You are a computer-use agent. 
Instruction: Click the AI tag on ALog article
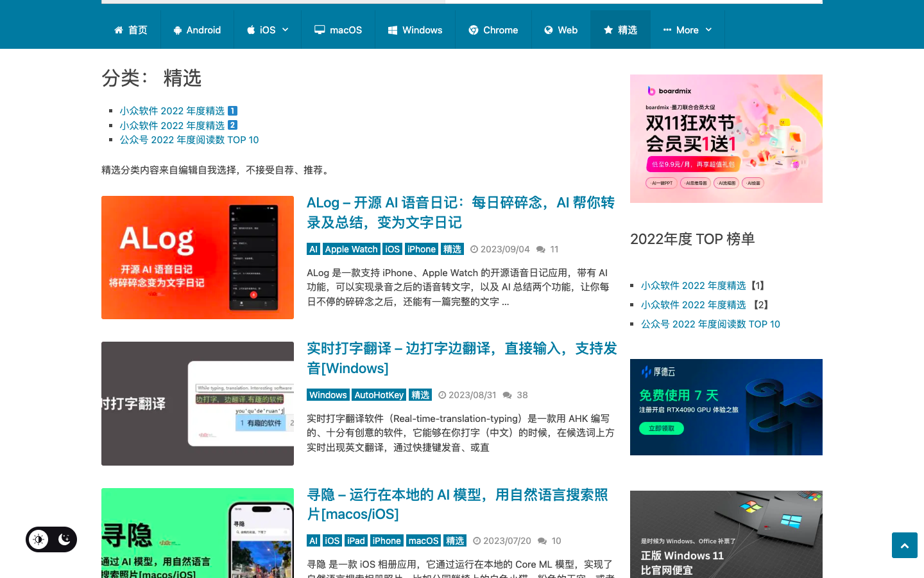coord(313,249)
